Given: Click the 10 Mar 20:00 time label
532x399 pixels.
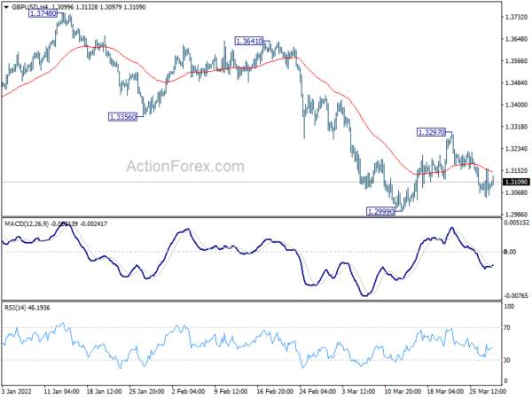Looking at the screenshot, I should click(403, 392).
